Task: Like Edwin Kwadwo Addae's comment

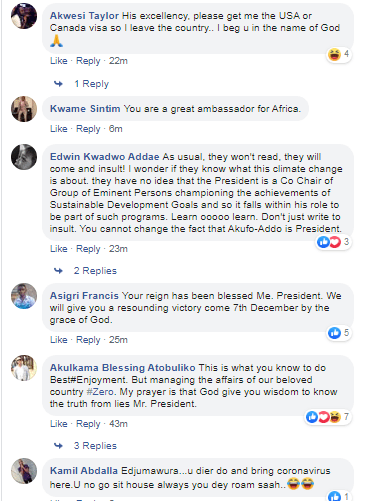Action: point(59,249)
